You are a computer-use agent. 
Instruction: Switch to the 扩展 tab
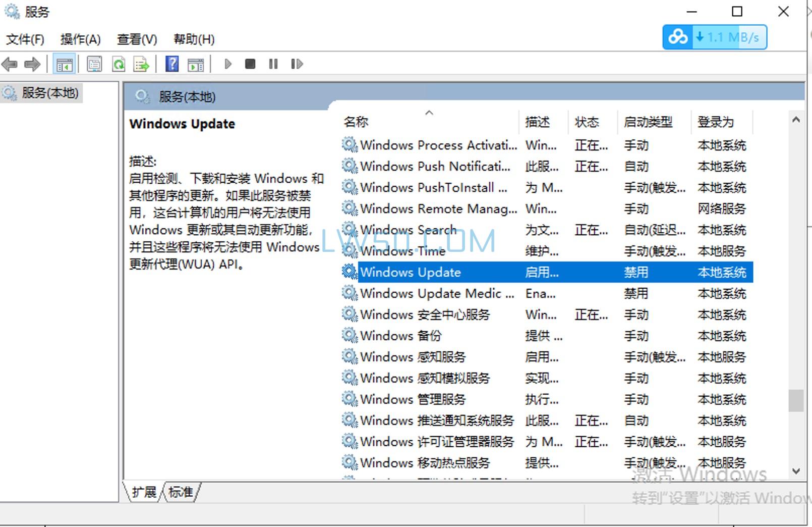[144, 492]
